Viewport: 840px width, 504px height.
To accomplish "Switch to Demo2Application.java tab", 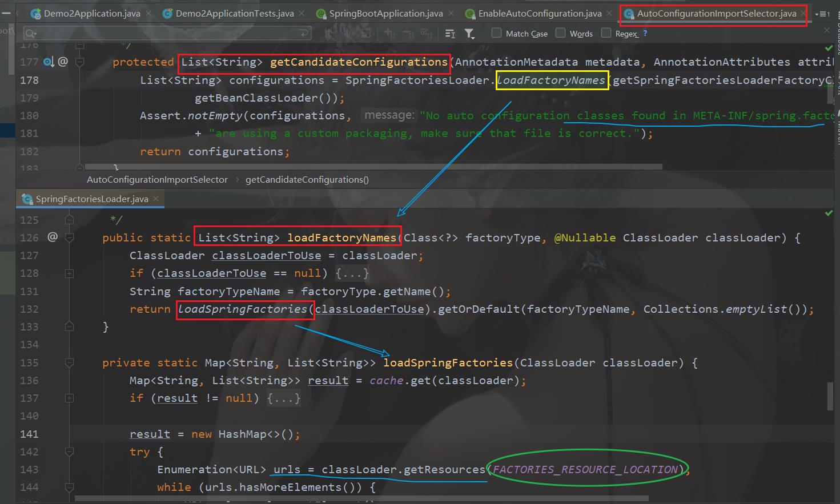I will [x=91, y=13].
